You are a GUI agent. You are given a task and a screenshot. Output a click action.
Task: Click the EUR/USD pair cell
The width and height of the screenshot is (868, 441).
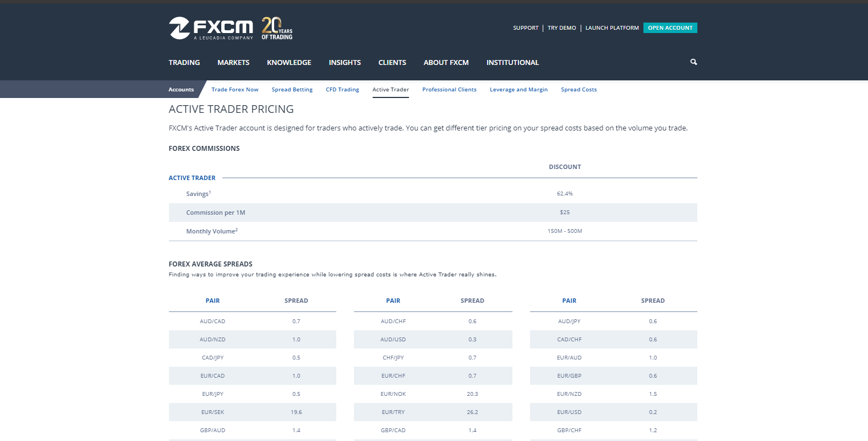coord(569,412)
